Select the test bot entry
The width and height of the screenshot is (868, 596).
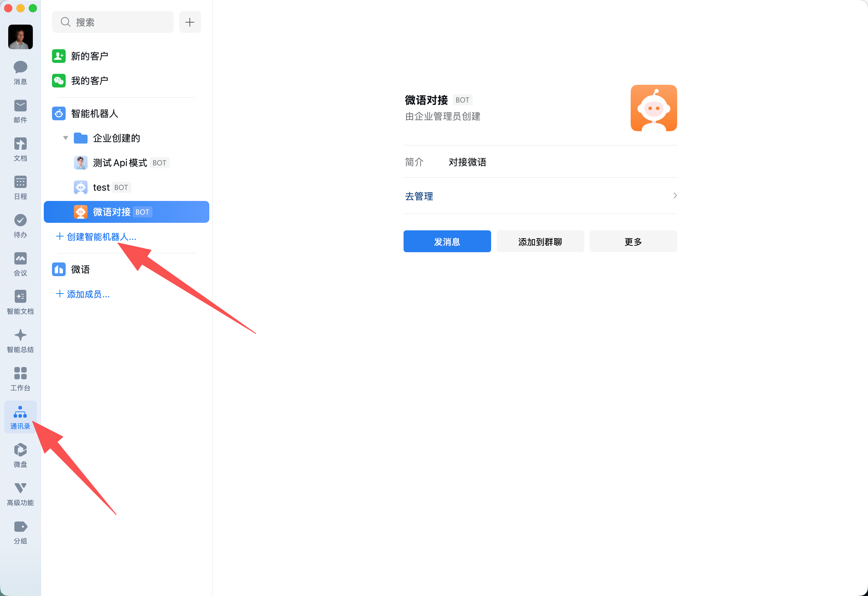click(126, 188)
